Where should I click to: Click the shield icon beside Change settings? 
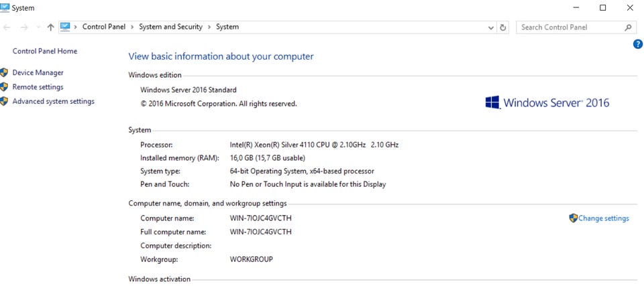click(574, 218)
